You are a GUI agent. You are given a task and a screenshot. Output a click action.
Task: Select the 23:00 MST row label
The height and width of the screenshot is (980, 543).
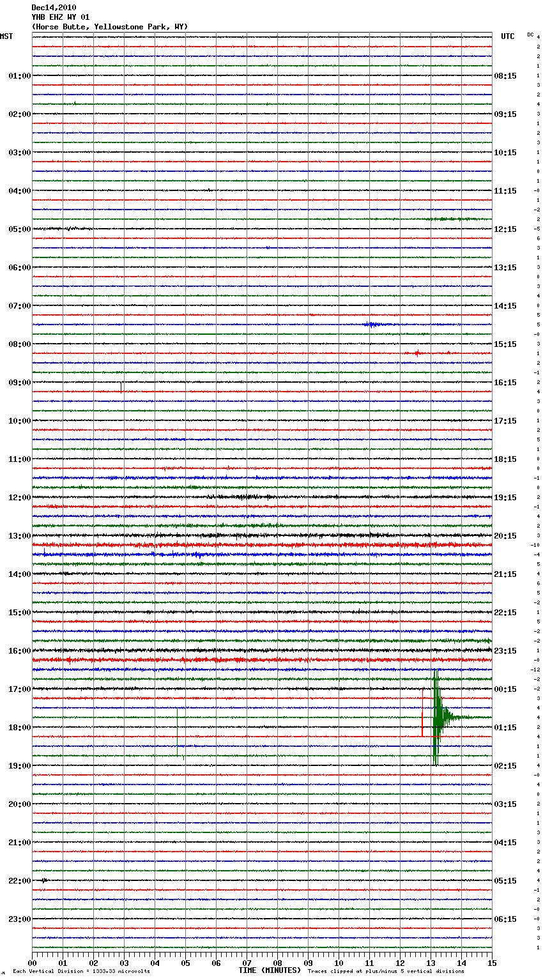20,919
